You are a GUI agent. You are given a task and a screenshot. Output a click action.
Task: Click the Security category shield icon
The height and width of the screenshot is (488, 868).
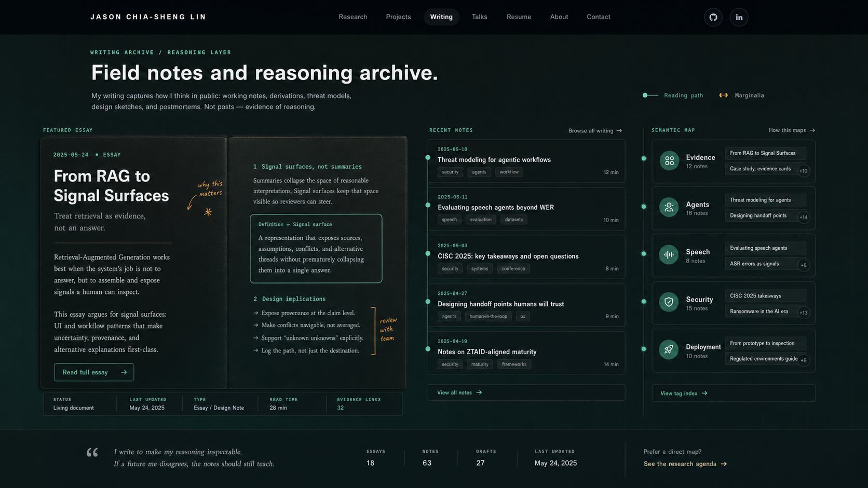[669, 302]
